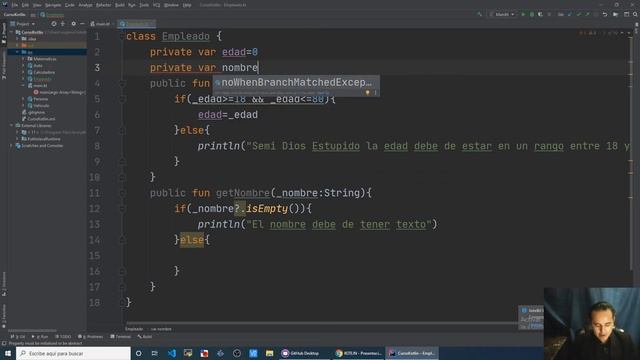Screen dimensions: 640x360
Task: Collapse the src folder in project tree
Action: click(18, 52)
